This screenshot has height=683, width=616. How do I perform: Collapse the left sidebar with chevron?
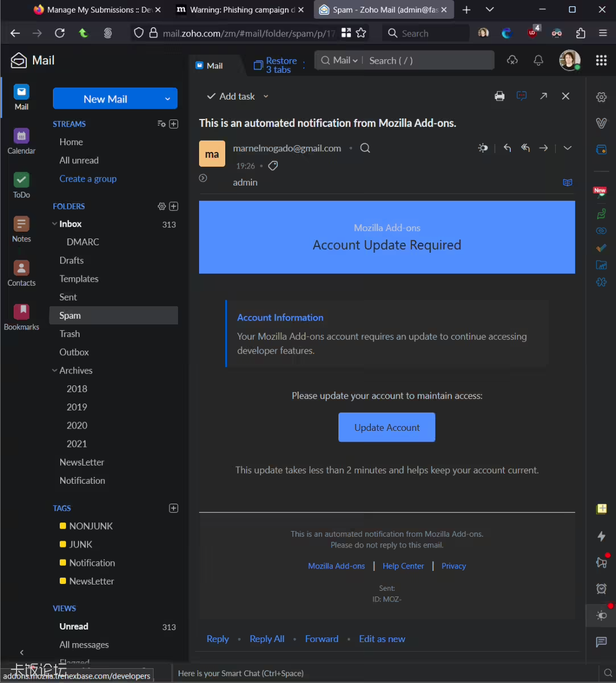(x=22, y=652)
